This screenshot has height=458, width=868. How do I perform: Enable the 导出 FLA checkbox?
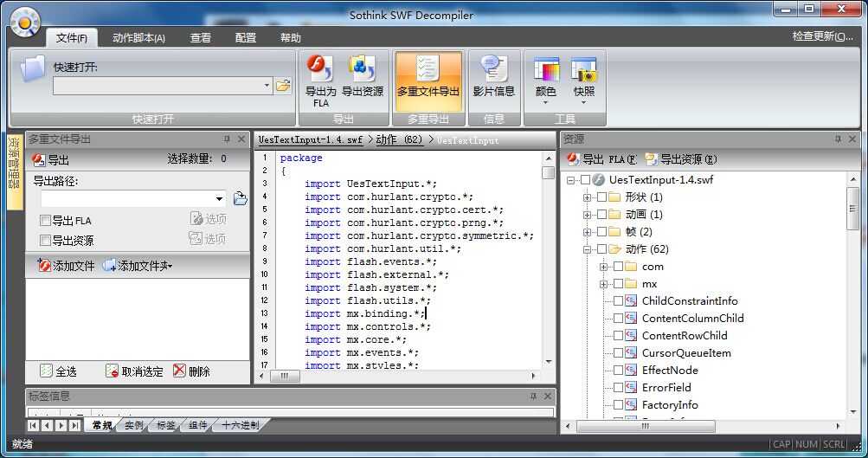[x=45, y=221]
